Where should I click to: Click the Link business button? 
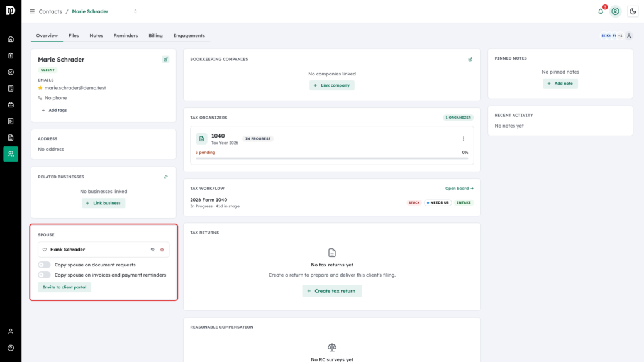coord(104,203)
